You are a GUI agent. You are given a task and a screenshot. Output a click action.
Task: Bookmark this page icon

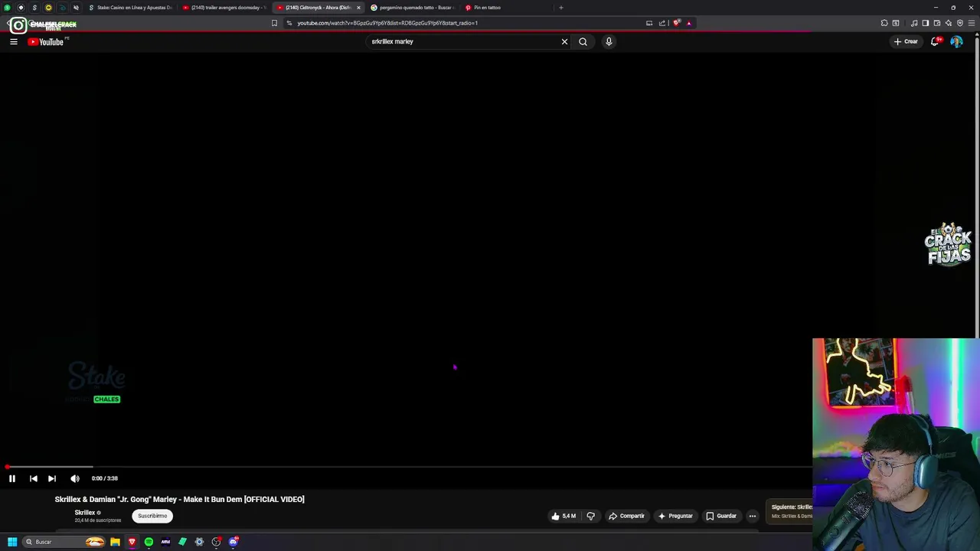tap(274, 23)
